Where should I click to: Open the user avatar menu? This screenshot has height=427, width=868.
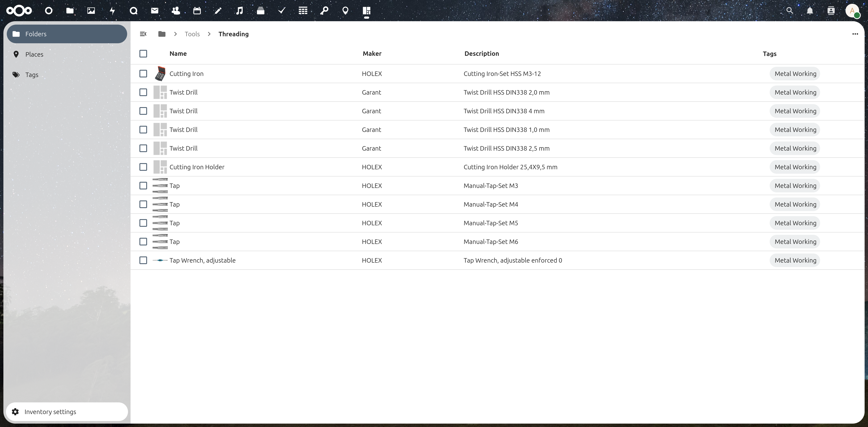(852, 11)
